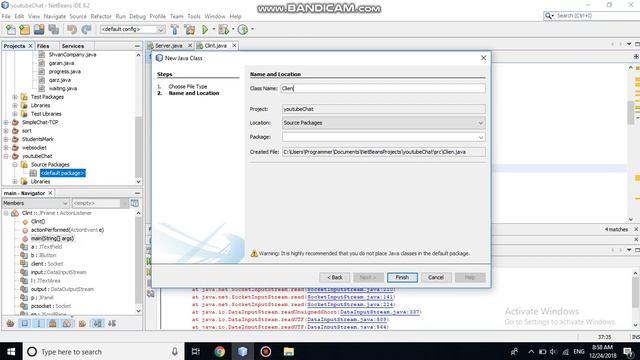640x360 pixels.
Task: Click the Open Project toolbar icon
Action: coord(39,29)
